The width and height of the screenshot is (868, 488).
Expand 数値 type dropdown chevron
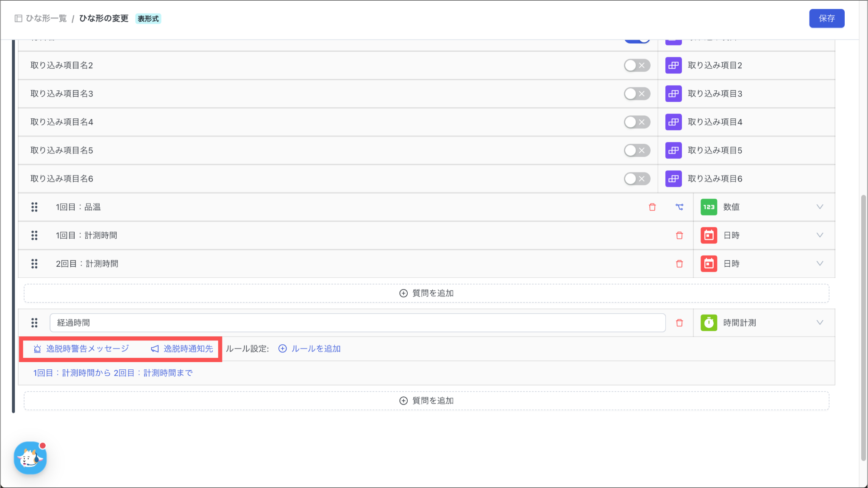click(820, 207)
